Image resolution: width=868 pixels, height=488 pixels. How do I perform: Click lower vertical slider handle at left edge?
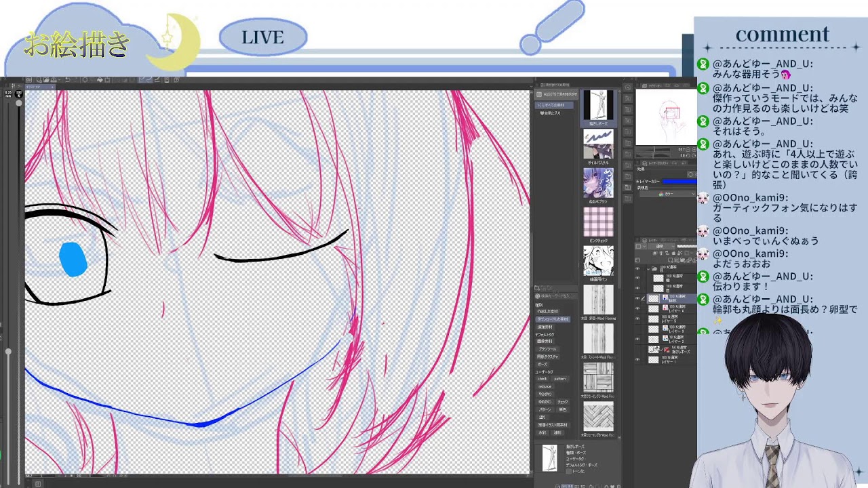8,351
